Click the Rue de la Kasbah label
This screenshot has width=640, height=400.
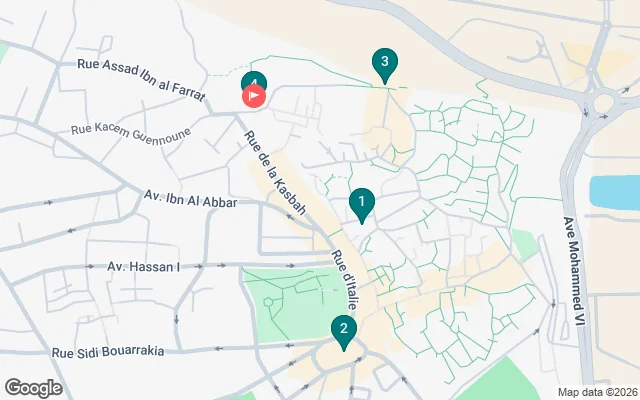(x=275, y=172)
